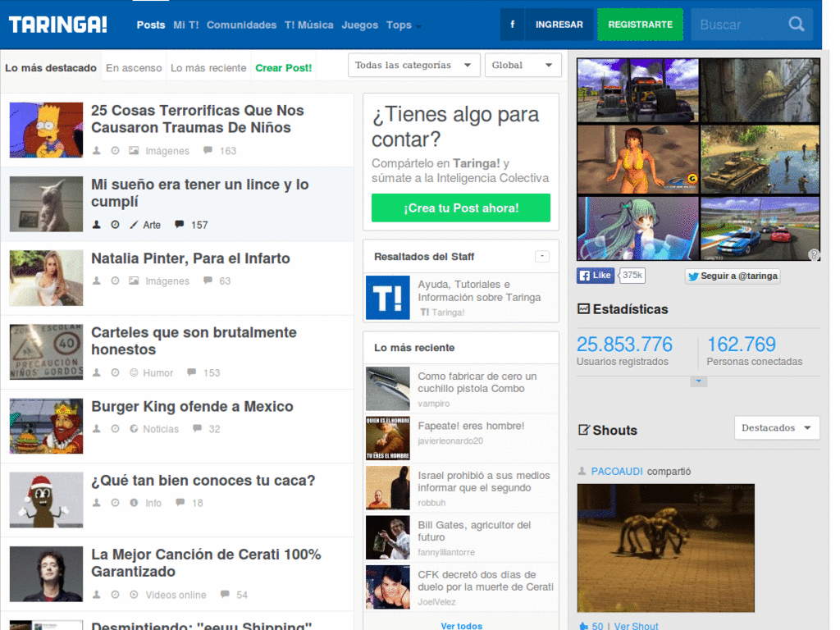Screen dimensions: 840x630
Task: Open ¿Qué tan bien conoces tu caca? post
Action: pyautogui.click(x=203, y=480)
